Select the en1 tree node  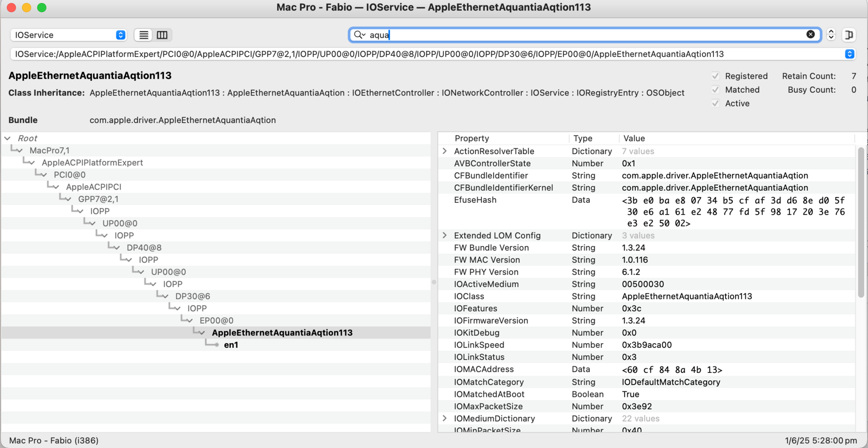pos(231,345)
